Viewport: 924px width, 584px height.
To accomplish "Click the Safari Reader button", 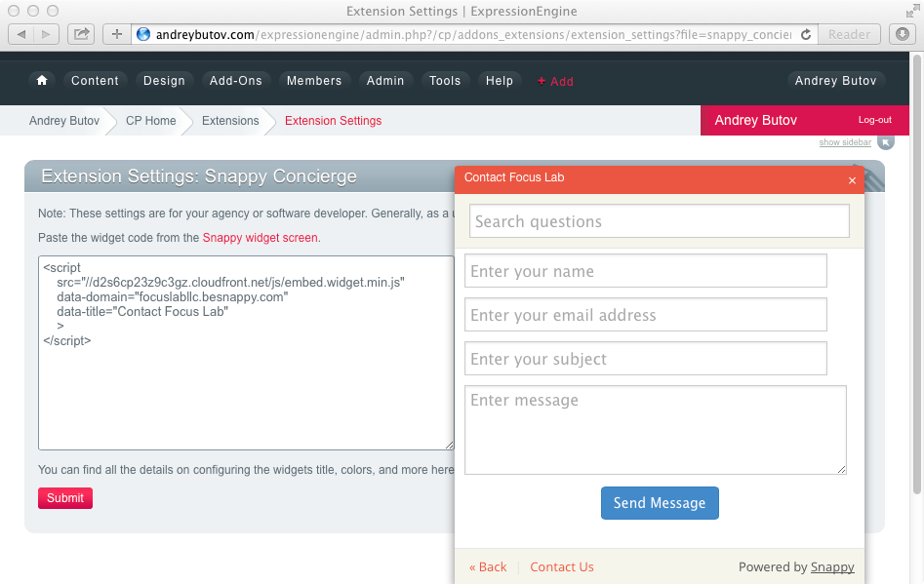I will point(849,34).
